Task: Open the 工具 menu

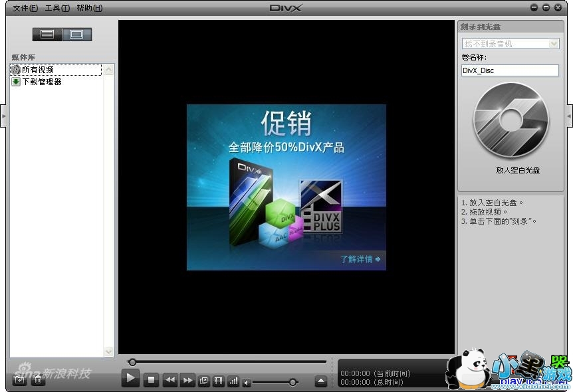Action: tap(57, 8)
